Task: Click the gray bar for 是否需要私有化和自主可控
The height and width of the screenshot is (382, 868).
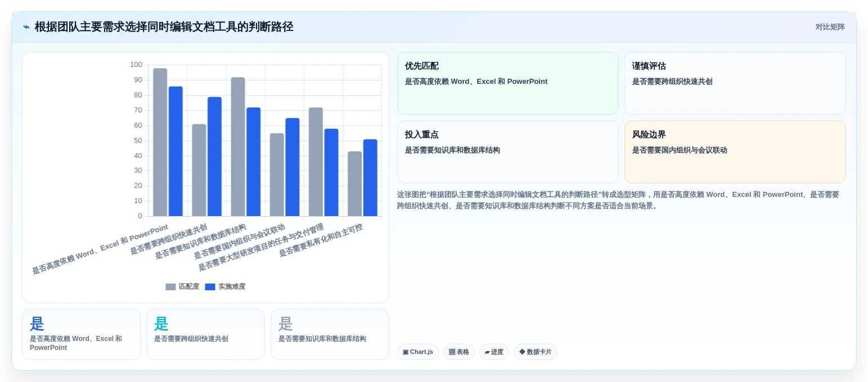Action: point(354,183)
